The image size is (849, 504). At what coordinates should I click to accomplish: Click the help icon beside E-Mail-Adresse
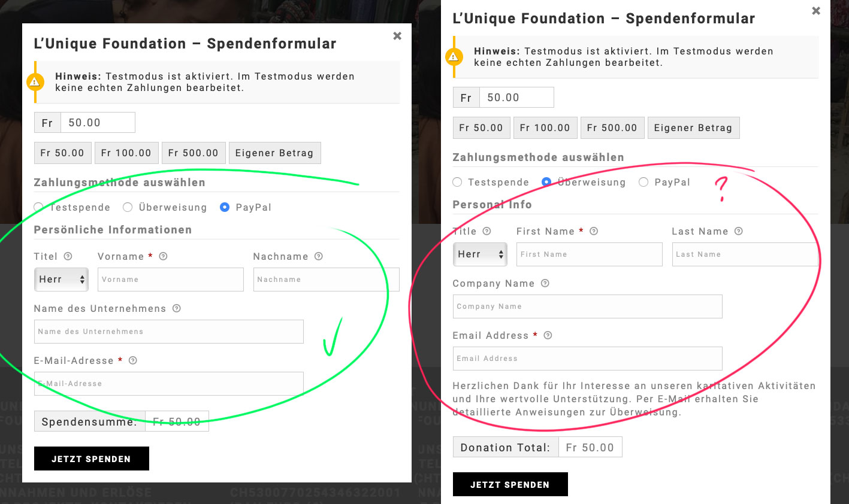(133, 360)
